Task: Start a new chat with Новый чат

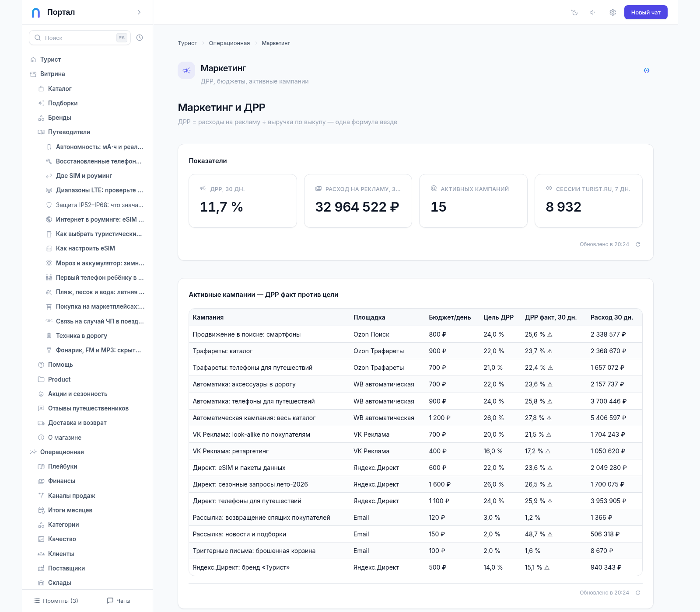Action: [646, 13]
